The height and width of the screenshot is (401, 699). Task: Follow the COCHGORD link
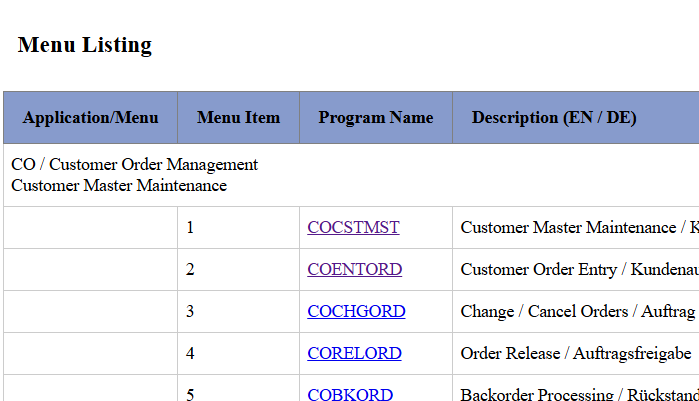356,312
